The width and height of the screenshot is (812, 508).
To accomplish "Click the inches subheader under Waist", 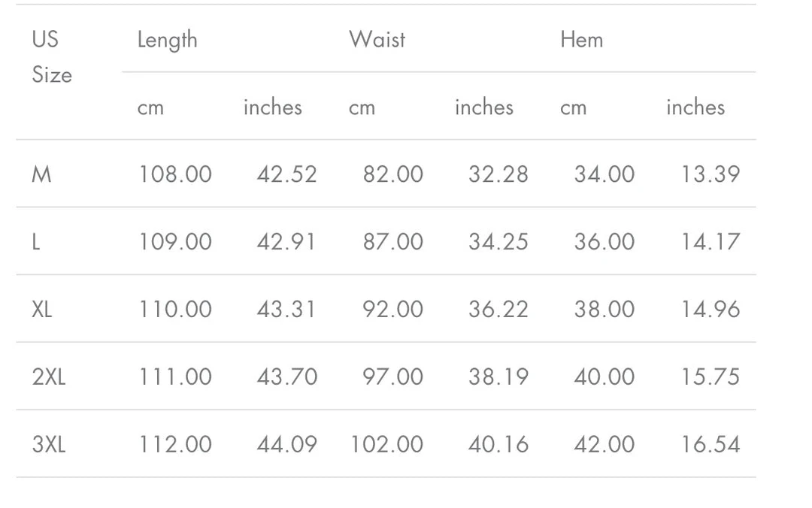I will point(483,107).
